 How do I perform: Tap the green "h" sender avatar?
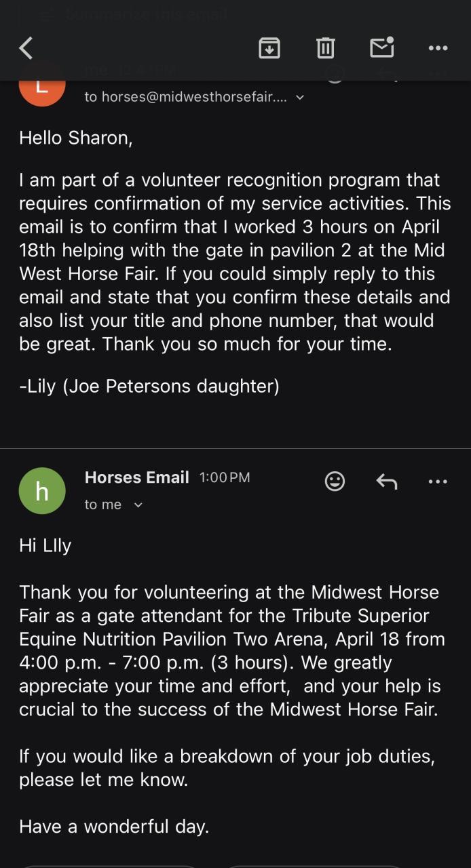coord(42,491)
